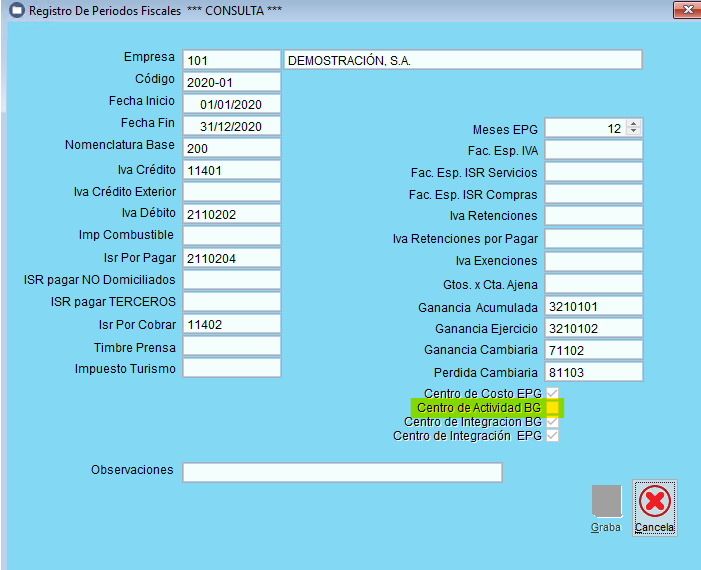This screenshot has width=701, height=570.
Task: Focus the Observaciones text field
Action: coord(342,472)
